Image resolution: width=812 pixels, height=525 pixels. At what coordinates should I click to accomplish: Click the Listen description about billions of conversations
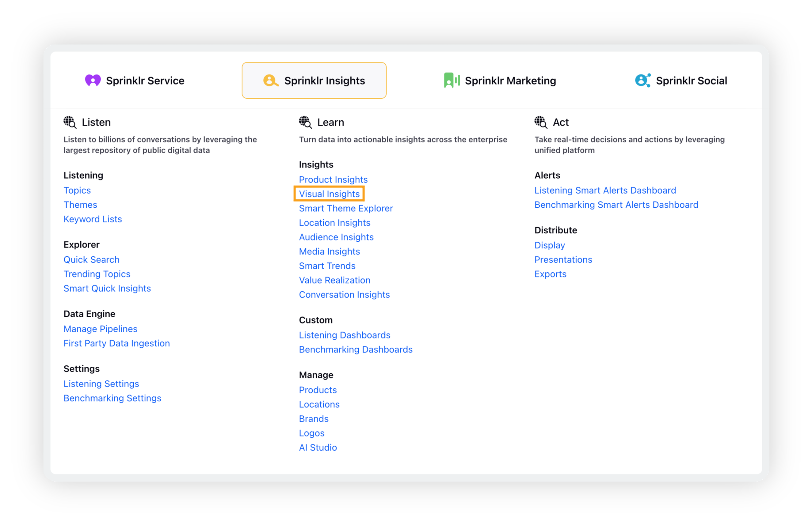pyautogui.click(x=160, y=145)
